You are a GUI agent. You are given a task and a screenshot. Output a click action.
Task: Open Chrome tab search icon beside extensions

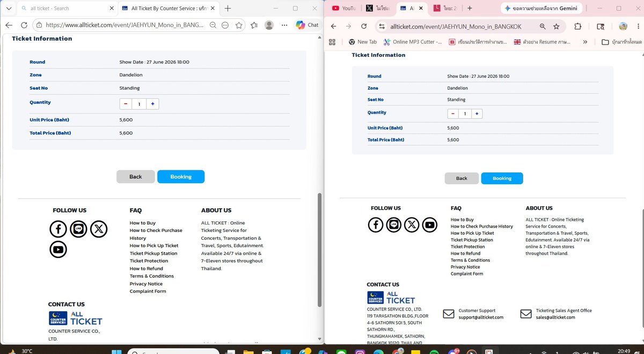[601, 26]
